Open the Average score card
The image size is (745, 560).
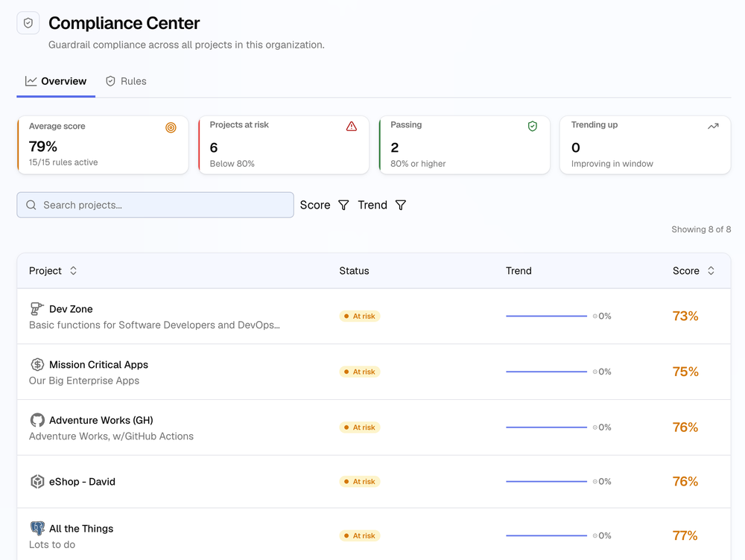[103, 145]
